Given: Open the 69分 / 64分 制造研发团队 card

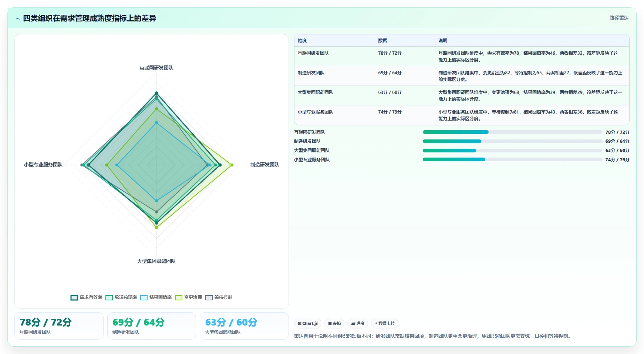Looking at the screenshot, I should click(x=152, y=326).
